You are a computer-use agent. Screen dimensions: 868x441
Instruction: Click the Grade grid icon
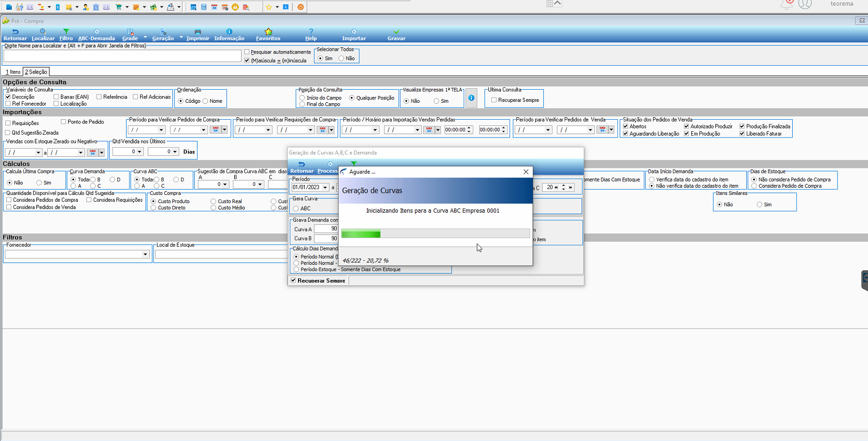(x=130, y=32)
